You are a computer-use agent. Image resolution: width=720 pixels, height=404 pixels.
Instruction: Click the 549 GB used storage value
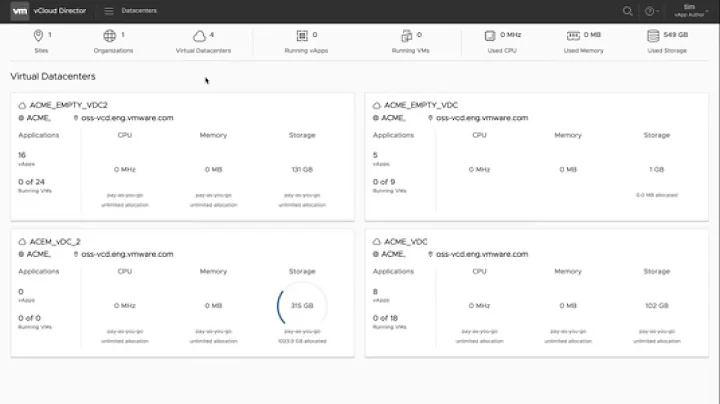pos(675,35)
